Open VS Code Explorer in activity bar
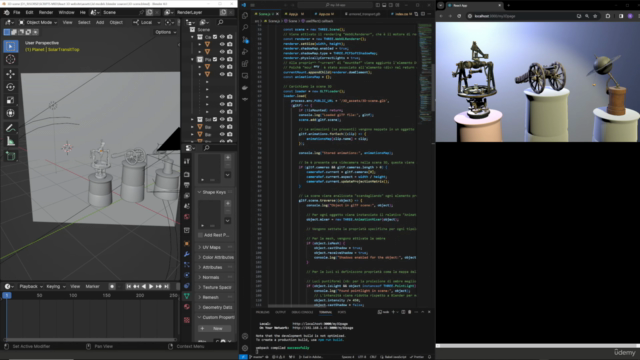Viewport: 640px width, 360px height. pyautogui.click(x=245, y=16)
